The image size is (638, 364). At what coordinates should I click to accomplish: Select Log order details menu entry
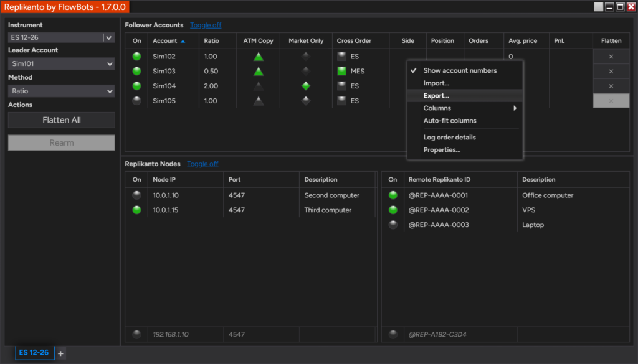coord(465,138)
